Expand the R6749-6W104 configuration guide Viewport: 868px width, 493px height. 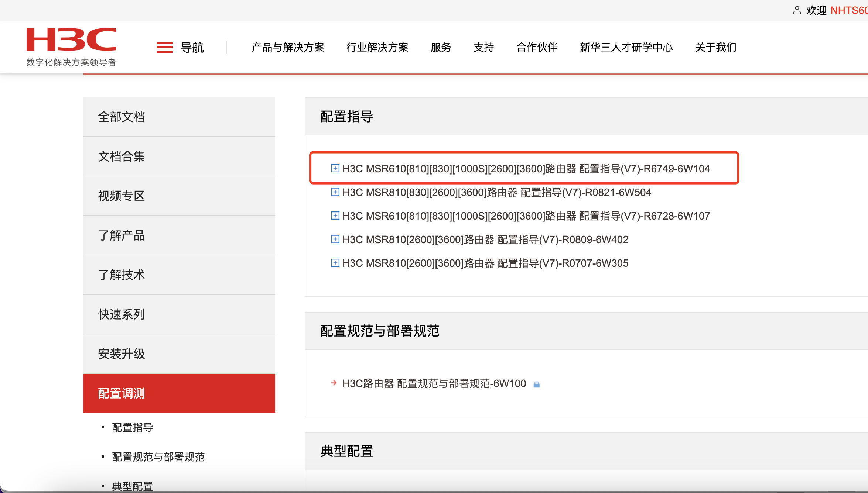[x=335, y=169]
